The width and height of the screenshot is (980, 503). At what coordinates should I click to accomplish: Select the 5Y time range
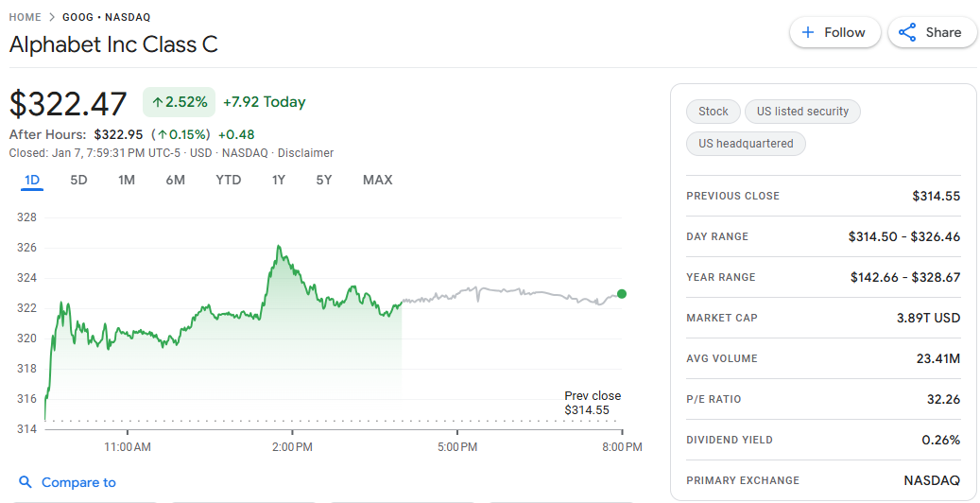tap(324, 180)
